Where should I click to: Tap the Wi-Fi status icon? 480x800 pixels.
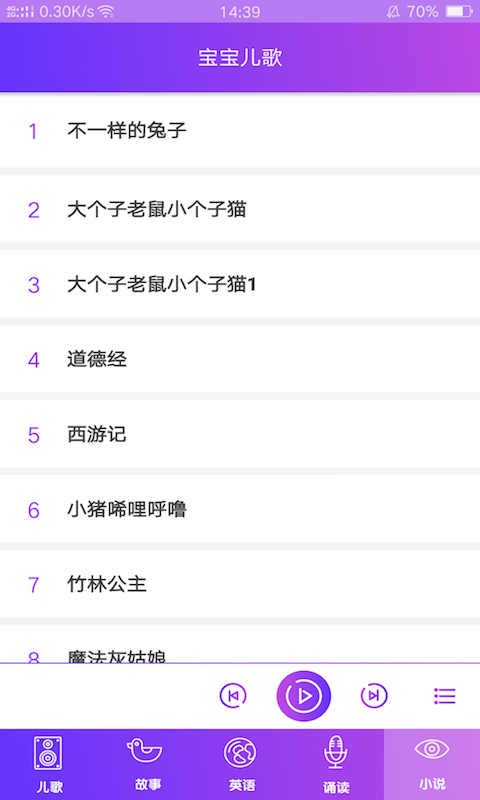[x=106, y=11]
